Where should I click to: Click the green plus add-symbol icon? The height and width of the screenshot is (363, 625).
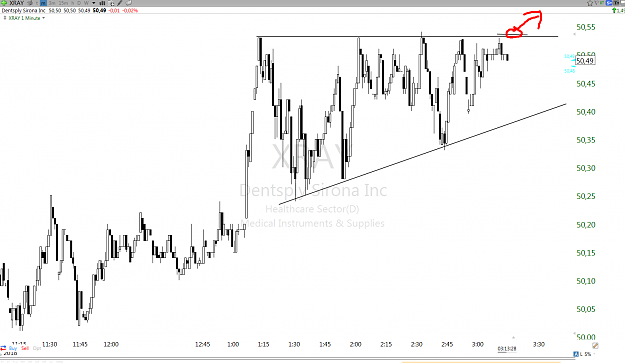point(4,3)
